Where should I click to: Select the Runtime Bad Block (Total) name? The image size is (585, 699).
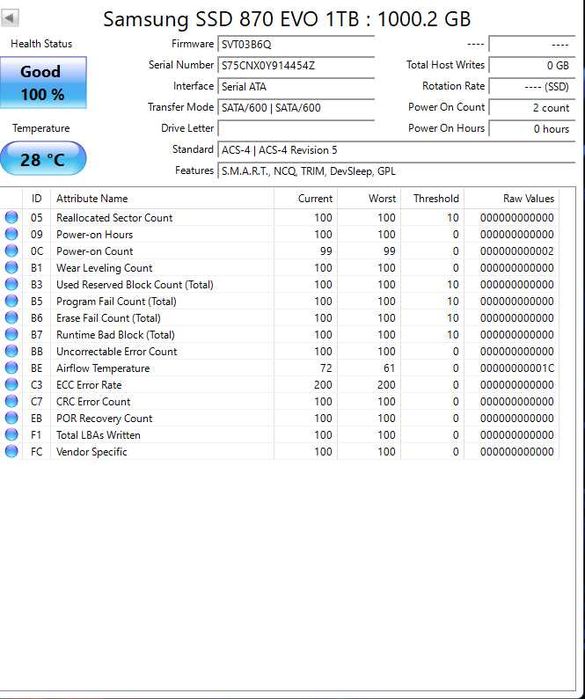point(115,335)
